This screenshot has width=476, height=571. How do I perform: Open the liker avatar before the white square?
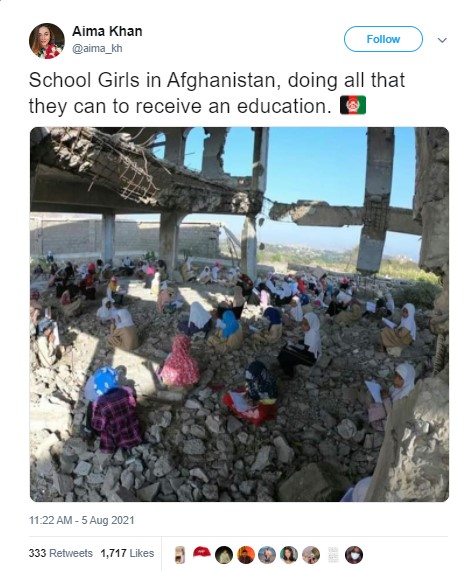click(x=311, y=555)
